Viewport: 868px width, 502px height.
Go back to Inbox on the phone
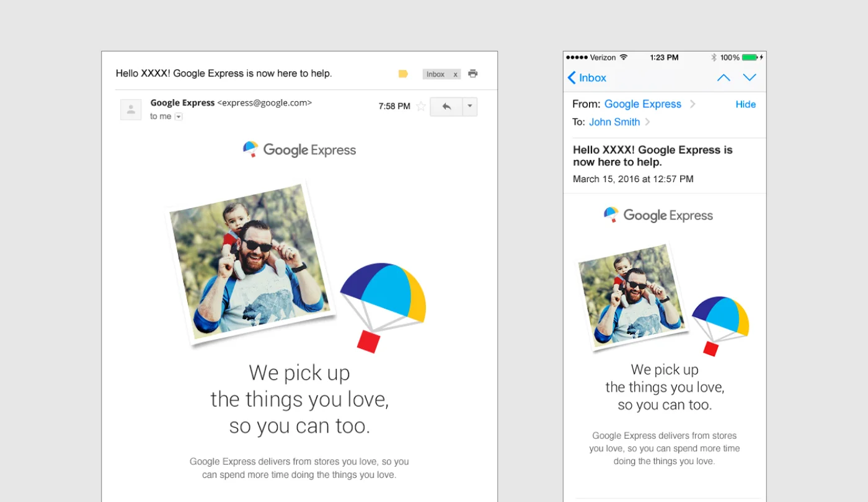tap(587, 77)
